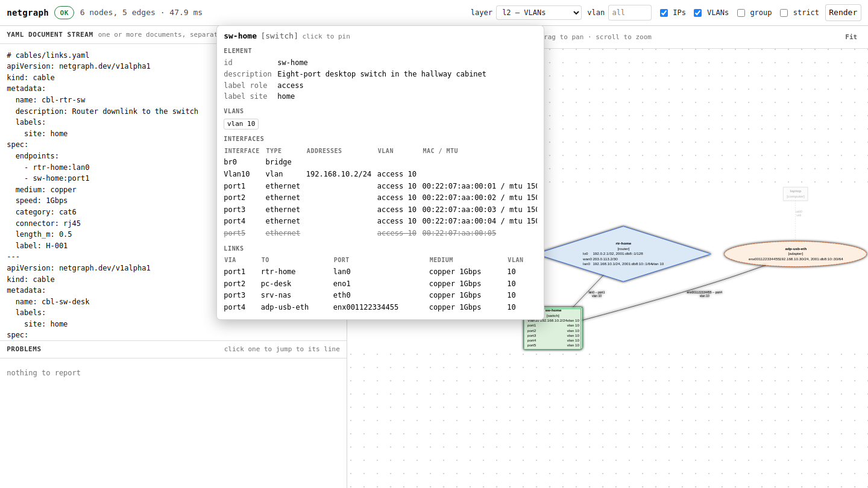Click pc-desk in the LINKS table
This screenshot has width=868, height=488.
tap(276, 284)
